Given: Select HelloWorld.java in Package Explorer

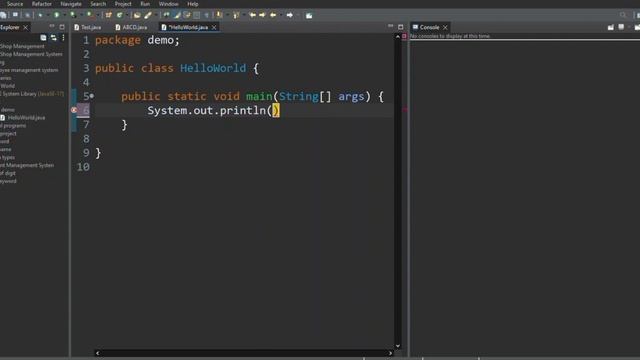Looking at the screenshot, I should pyautogui.click(x=23, y=118).
